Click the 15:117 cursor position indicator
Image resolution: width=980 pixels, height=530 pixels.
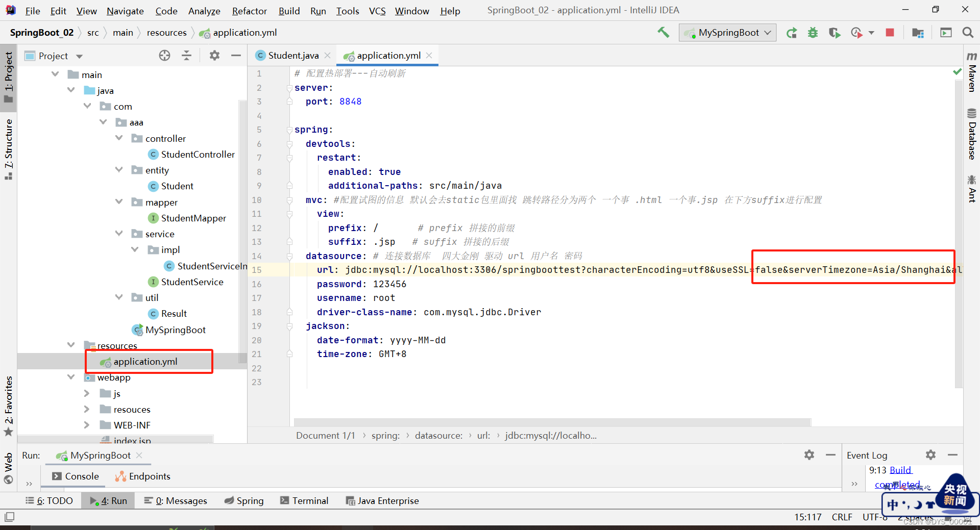click(807, 517)
